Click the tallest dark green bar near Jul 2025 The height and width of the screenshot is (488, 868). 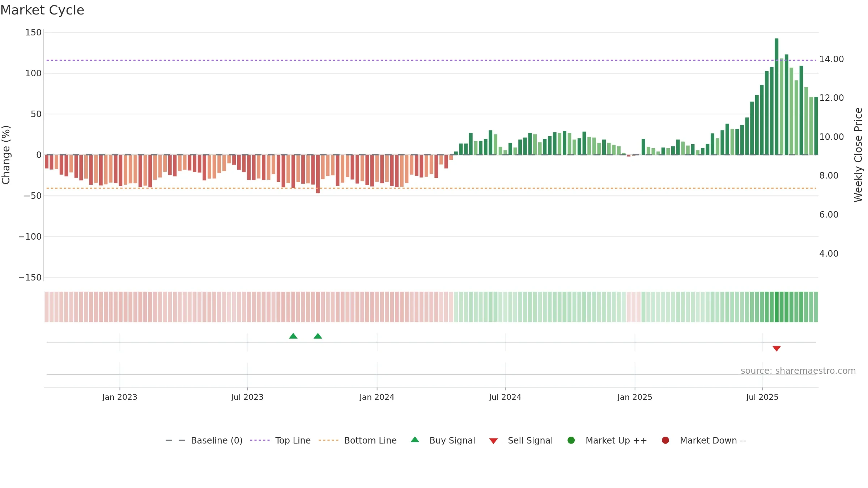[x=776, y=97]
